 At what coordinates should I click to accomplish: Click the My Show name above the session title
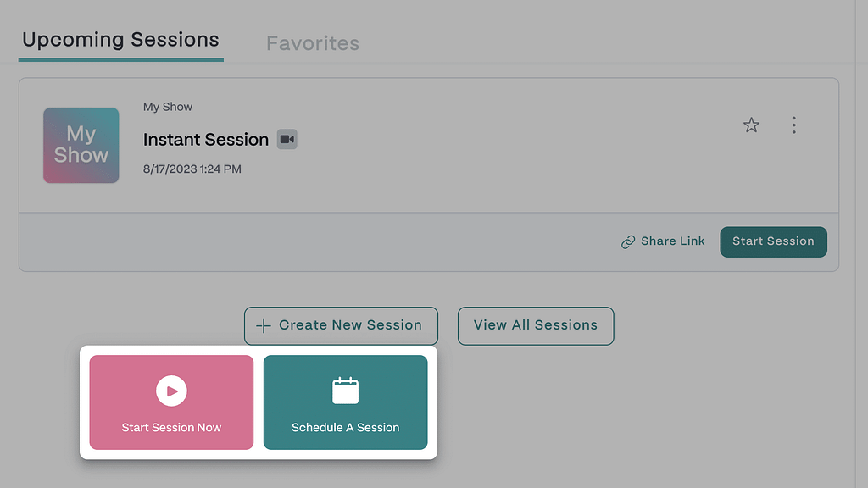168,107
